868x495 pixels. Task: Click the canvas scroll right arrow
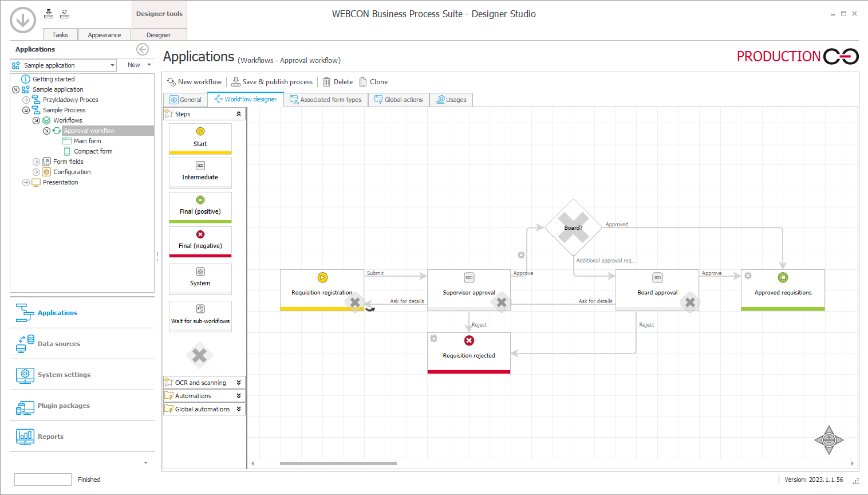(852, 463)
